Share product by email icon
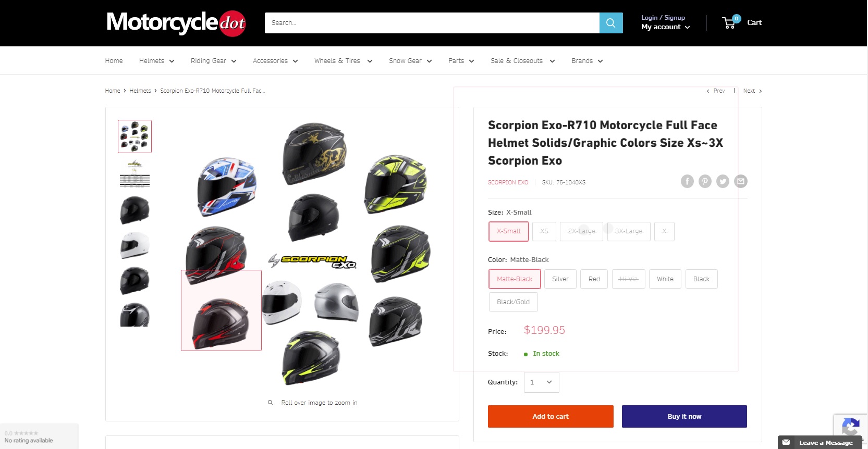This screenshot has width=868, height=449. [741, 181]
